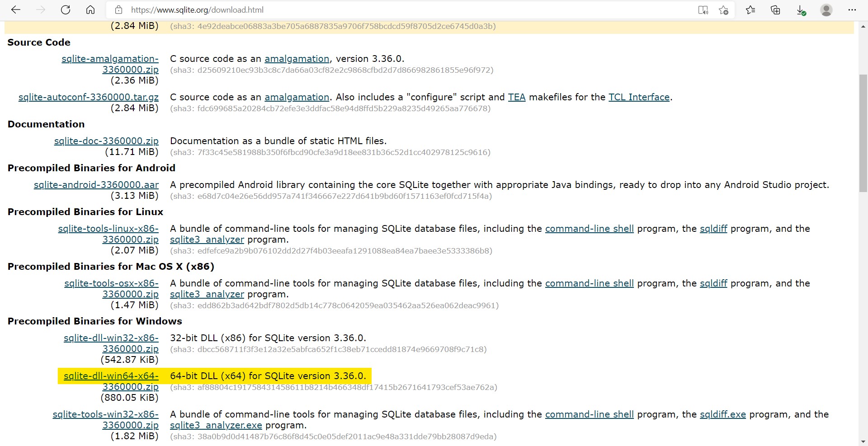This screenshot has height=446, width=868.
Task: Open amalgamation link in autoconf row
Action: [297, 97]
